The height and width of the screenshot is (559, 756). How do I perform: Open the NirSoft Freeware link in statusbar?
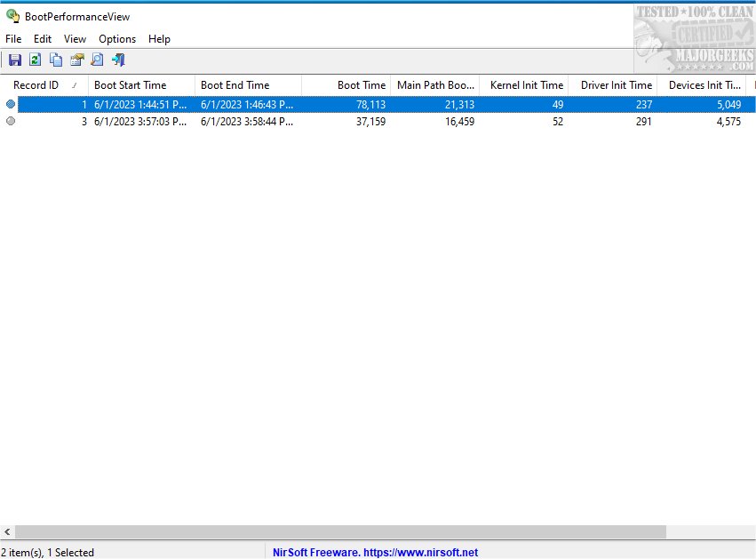(x=374, y=551)
